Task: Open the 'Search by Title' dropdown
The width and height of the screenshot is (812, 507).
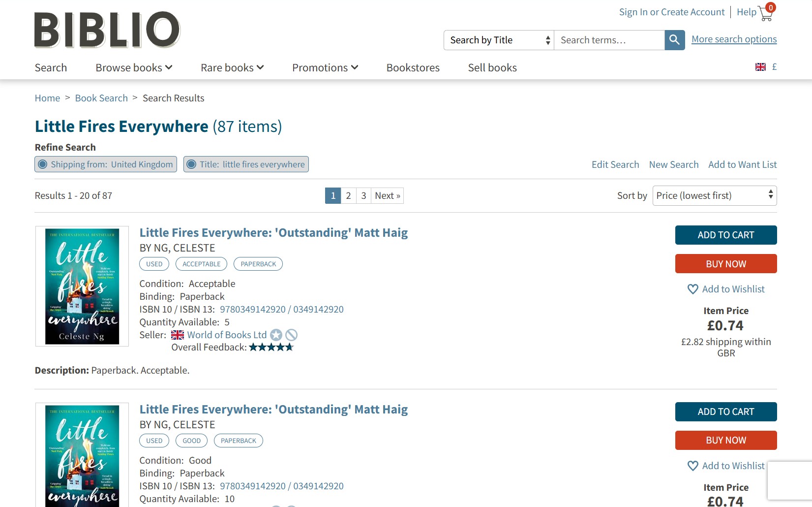Action: [498, 40]
